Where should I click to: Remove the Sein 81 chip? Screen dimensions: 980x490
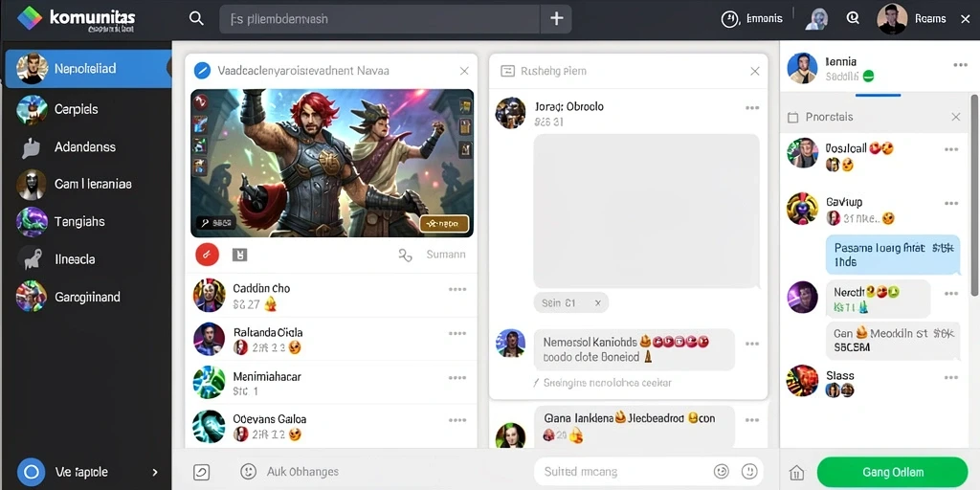pos(597,303)
